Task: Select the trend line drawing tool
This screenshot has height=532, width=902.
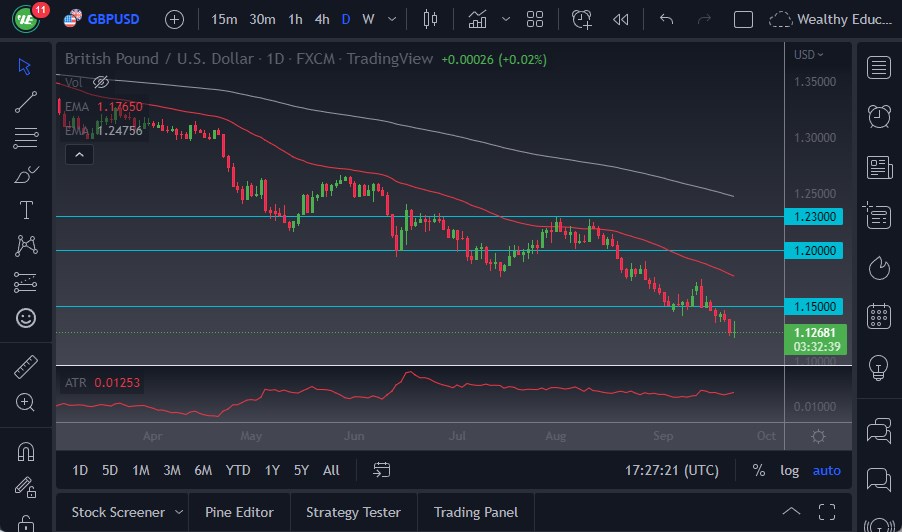Action: click(26, 101)
